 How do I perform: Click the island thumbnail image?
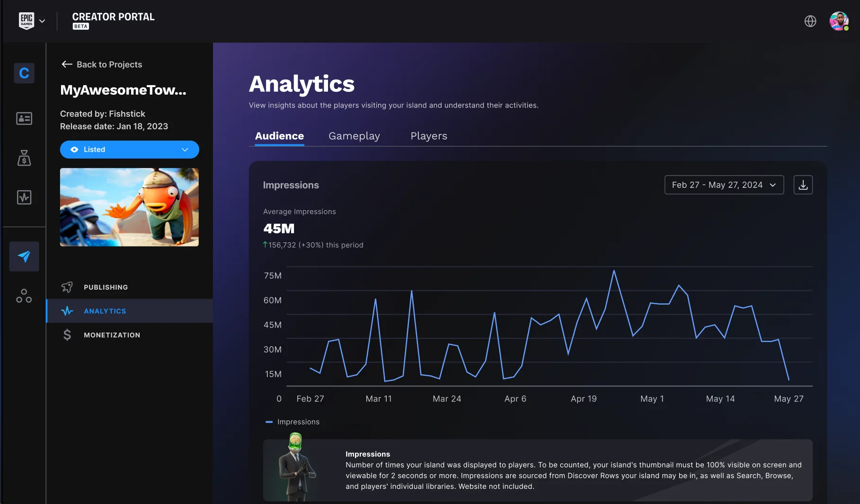(130, 207)
